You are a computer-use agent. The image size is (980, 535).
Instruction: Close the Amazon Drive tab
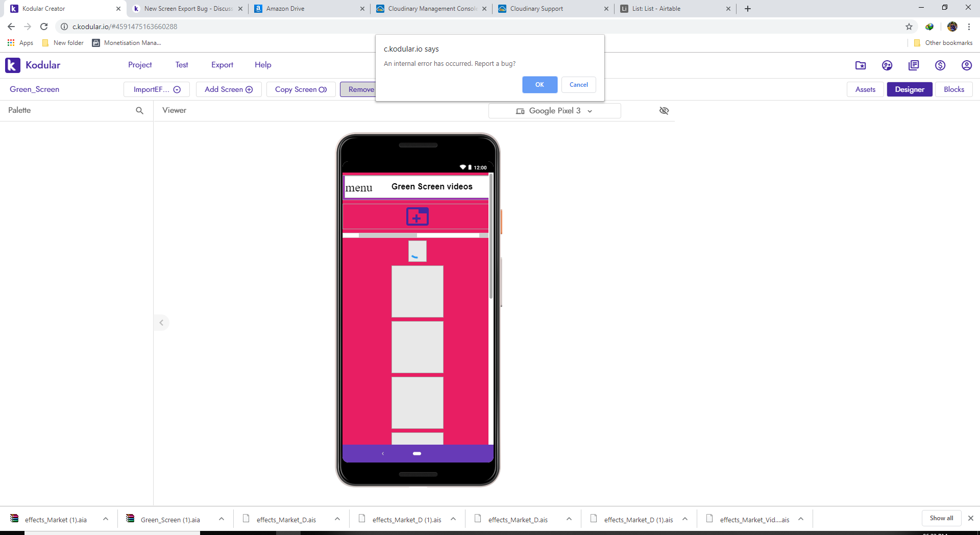pyautogui.click(x=362, y=9)
